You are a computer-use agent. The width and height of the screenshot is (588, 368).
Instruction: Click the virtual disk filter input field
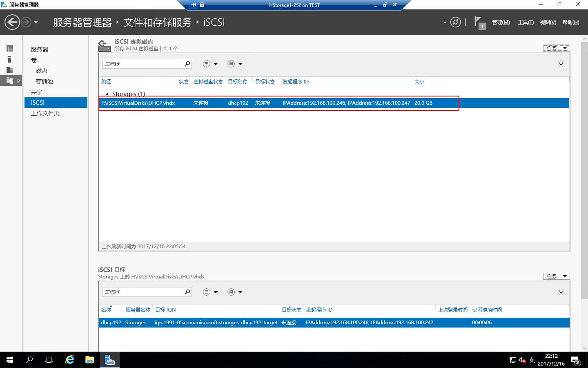click(143, 64)
